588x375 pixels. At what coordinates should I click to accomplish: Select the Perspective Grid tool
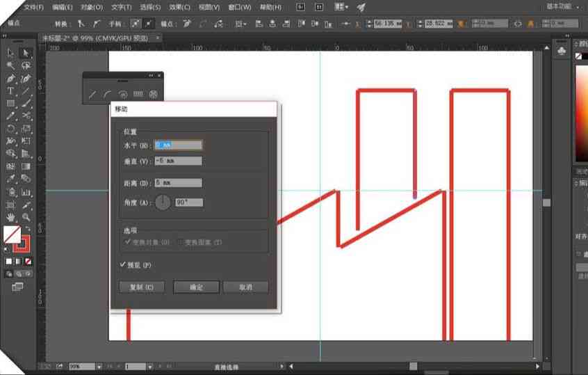pyautogui.click(x=26, y=154)
